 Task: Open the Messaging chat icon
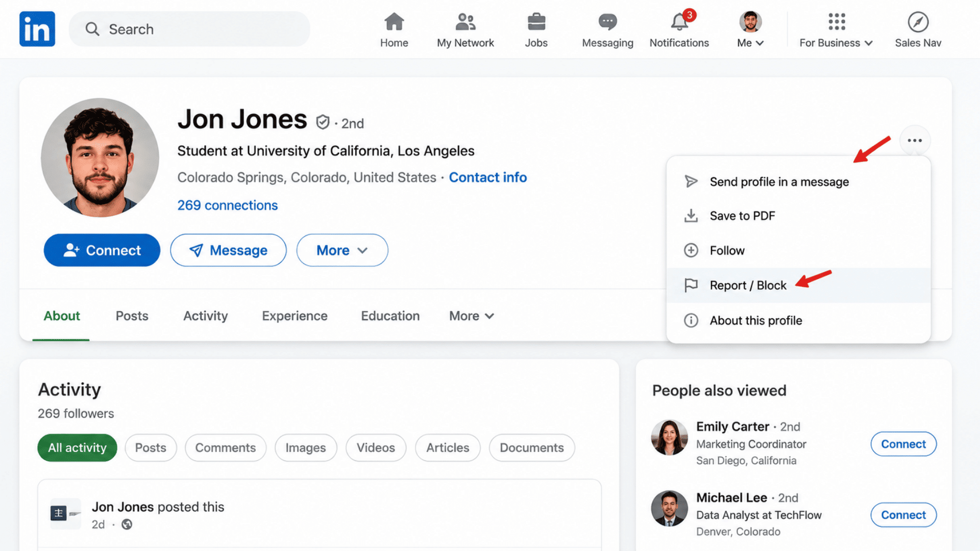pyautogui.click(x=607, y=22)
